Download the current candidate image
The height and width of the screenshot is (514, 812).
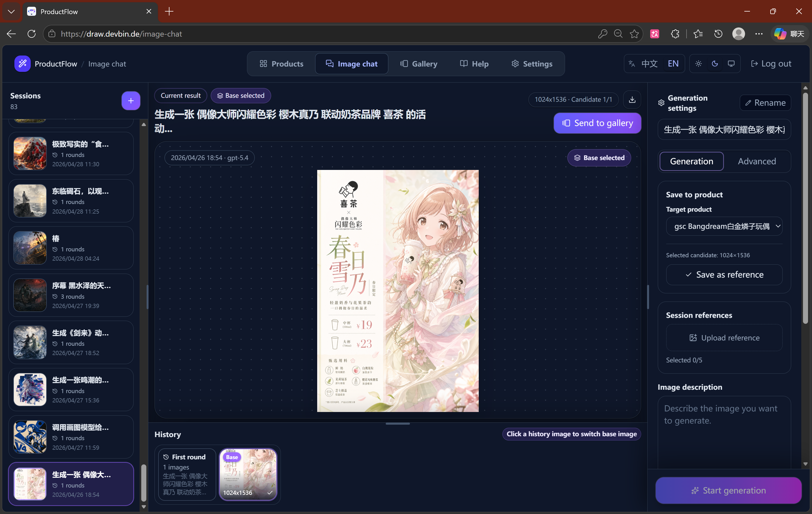[x=632, y=99]
